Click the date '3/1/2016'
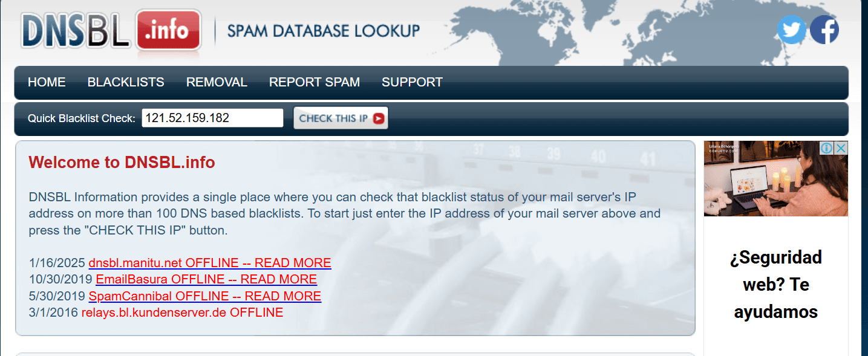Screen dimensions: 868x356 [x=53, y=312]
